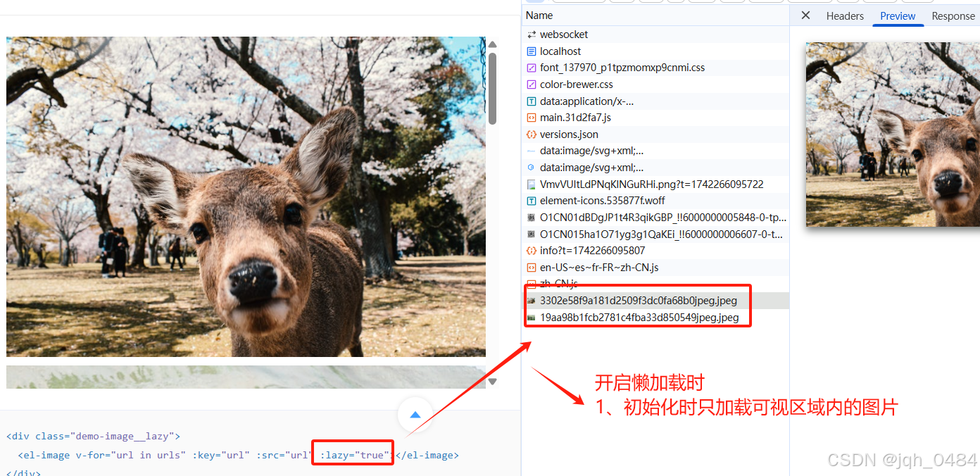Click the websocket row icon

(532, 35)
